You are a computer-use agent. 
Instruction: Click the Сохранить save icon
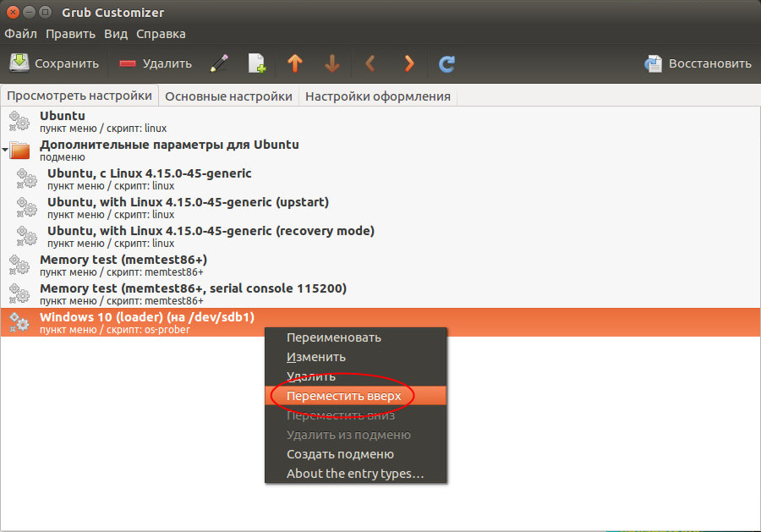pyautogui.click(x=19, y=63)
